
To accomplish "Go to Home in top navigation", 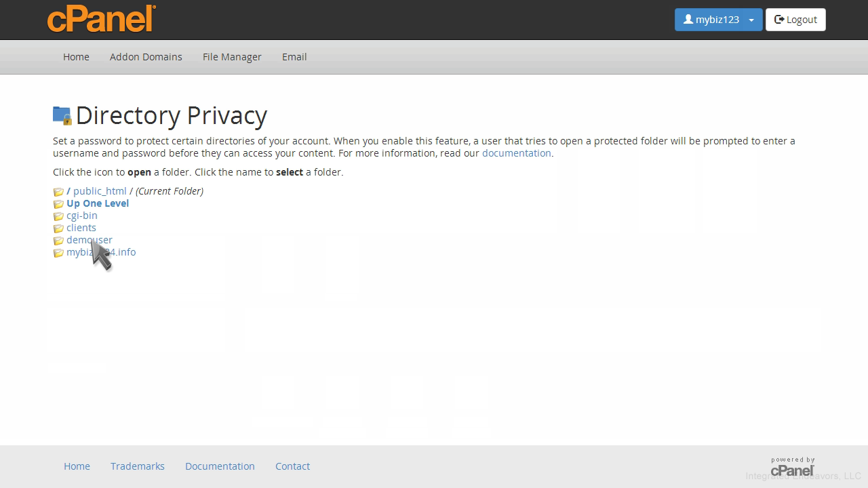I will pyautogui.click(x=76, y=57).
